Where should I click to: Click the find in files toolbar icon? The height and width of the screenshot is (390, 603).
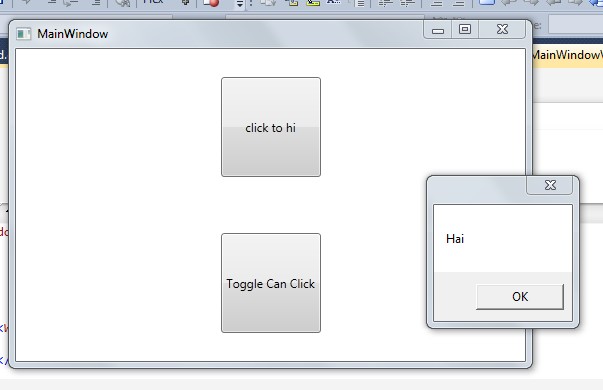(x=123, y=3)
